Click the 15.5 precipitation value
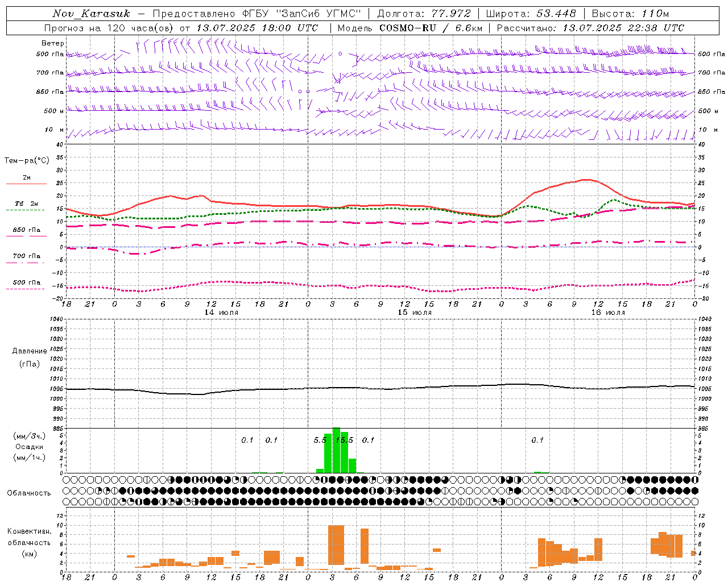Screen dimensions: 728x582 coord(345,440)
